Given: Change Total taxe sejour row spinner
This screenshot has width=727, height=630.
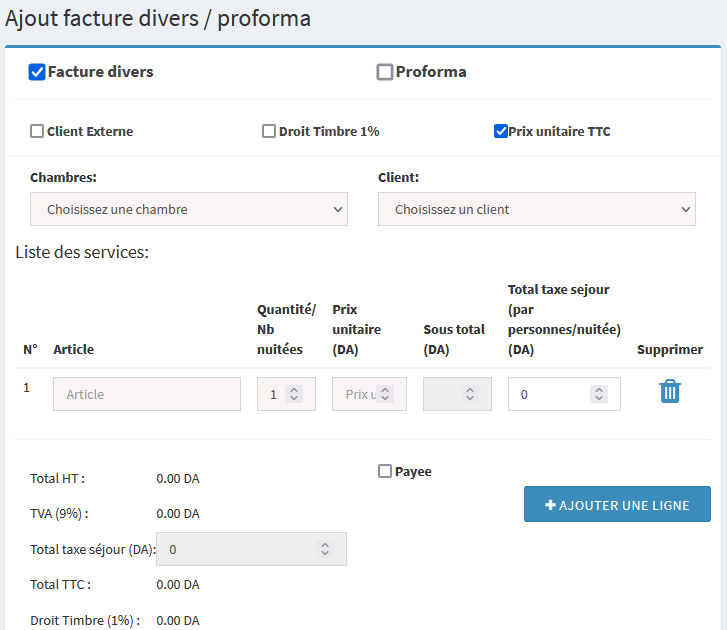Looking at the screenshot, I should coord(599,394).
